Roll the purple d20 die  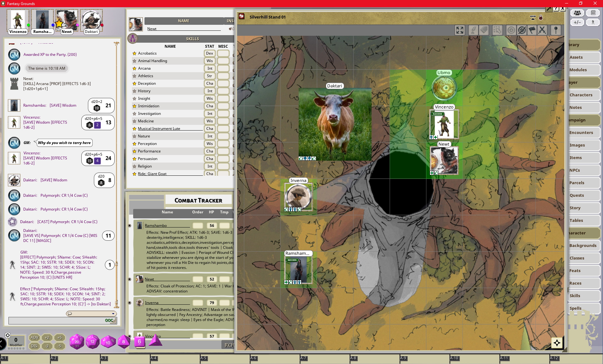pos(77,341)
